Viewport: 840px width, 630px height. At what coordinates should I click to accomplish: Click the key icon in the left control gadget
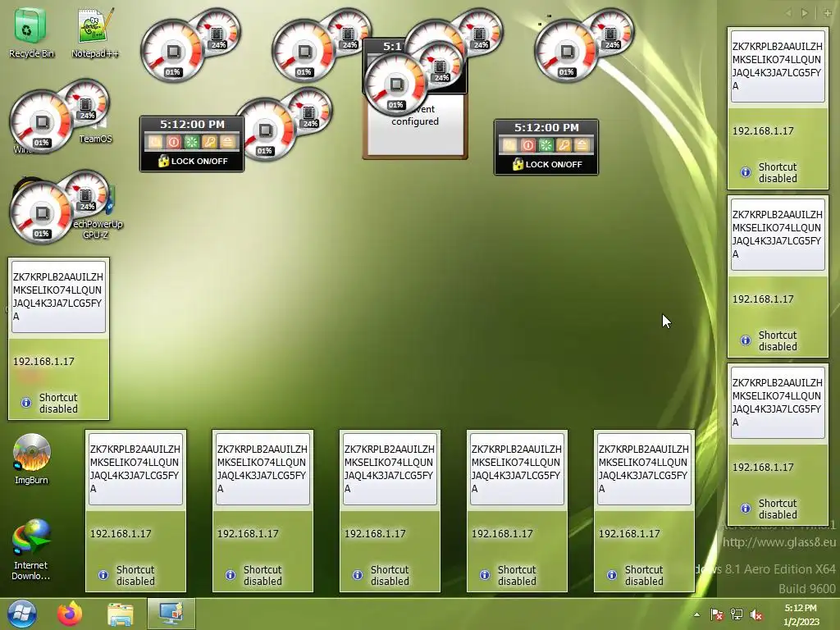click(x=209, y=142)
